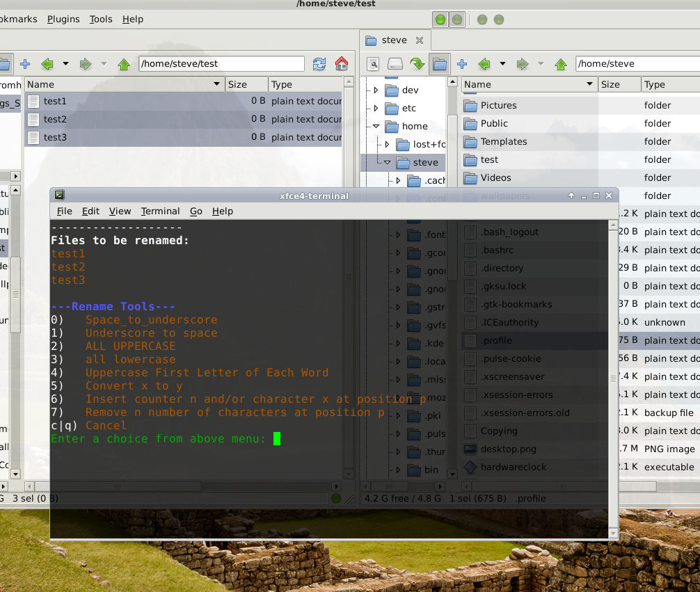Toggle Panel 2 with the second green circle
Image resolution: width=700 pixels, height=592 pixels.
click(x=457, y=19)
